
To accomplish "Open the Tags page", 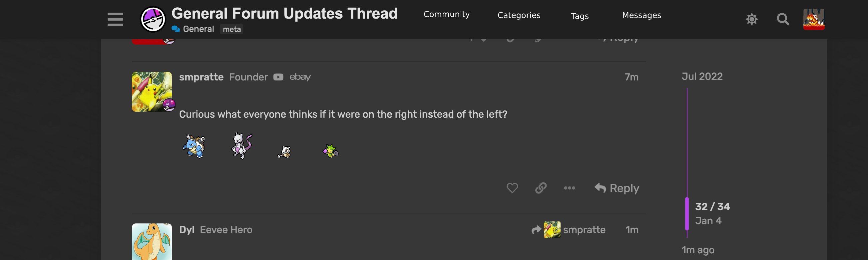I will [580, 16].
